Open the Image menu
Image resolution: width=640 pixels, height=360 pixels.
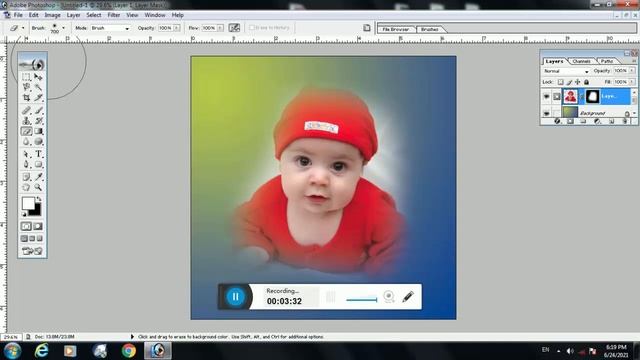click(52, 15)
